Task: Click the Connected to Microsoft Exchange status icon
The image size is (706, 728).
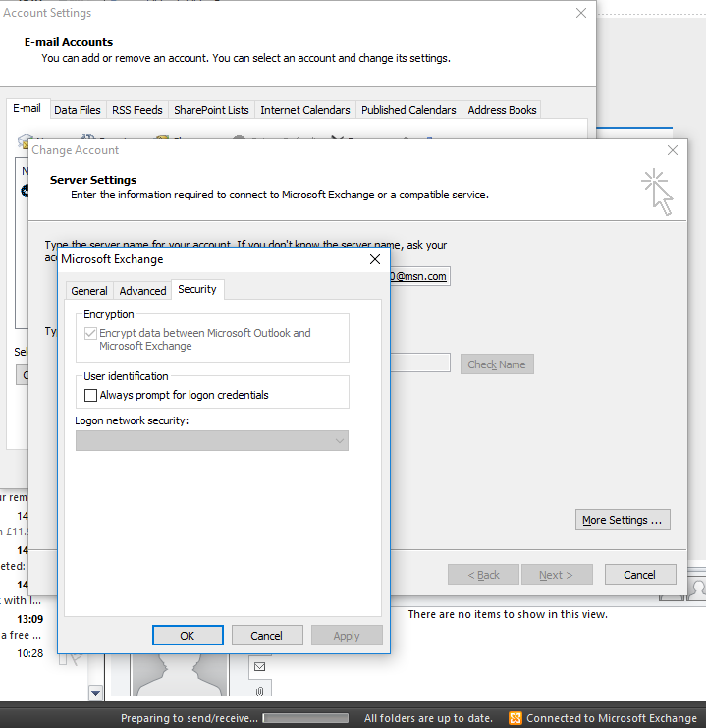Action: click(x=516, y=718)
